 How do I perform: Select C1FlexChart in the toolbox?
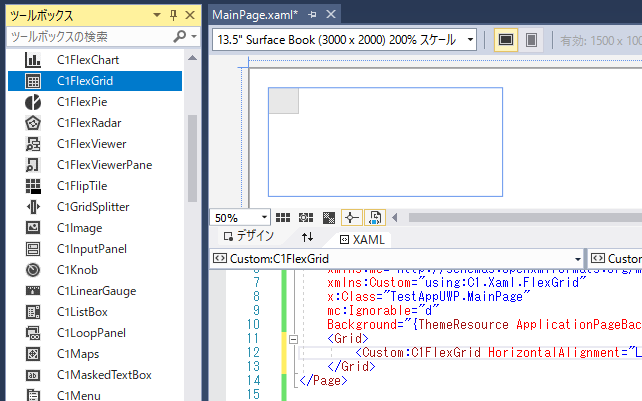click(87, 60)
